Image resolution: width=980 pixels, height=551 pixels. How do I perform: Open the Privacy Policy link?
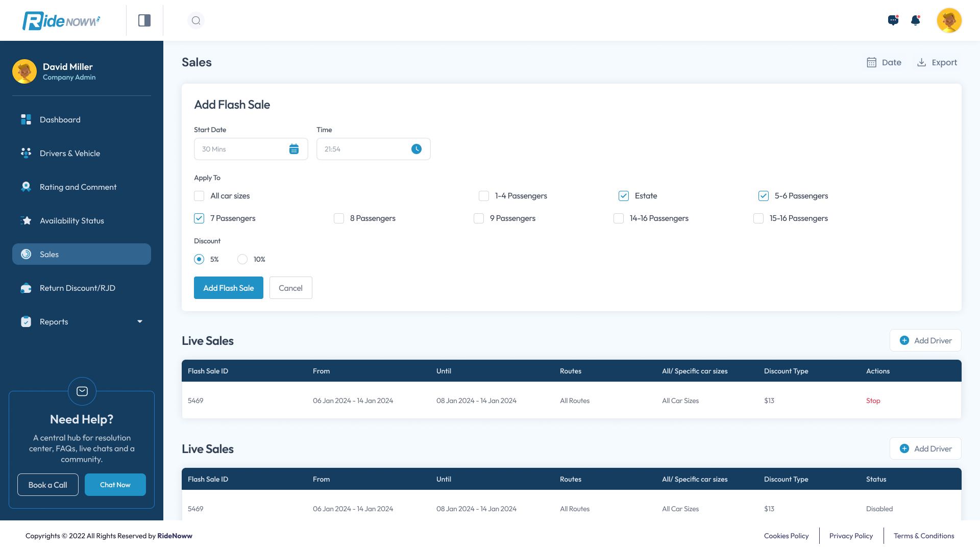pos(851,536)
